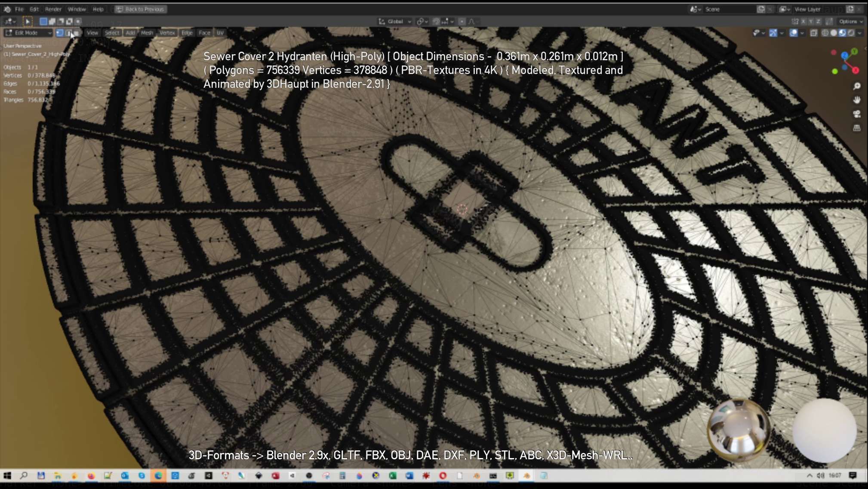The height and width of the screenshot is (489, 868).
Task: Toggle X-ray mode
Action: pos(814,33)
